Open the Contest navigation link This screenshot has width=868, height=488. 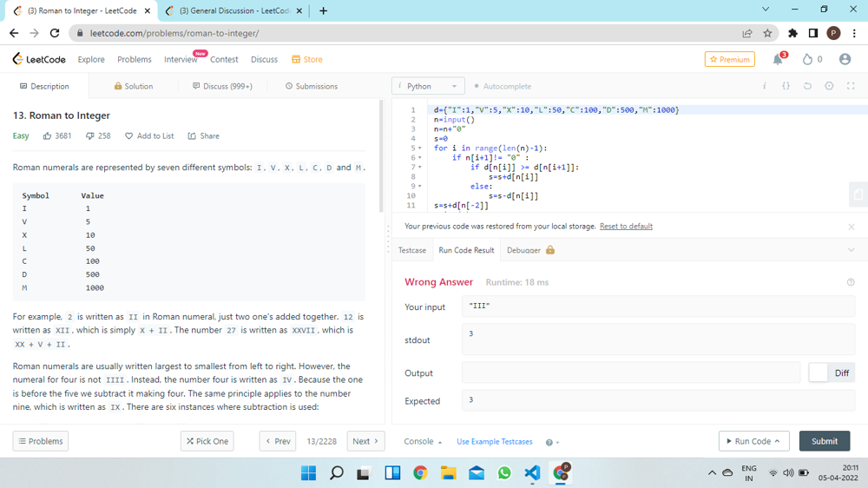(x=224, y=59)
